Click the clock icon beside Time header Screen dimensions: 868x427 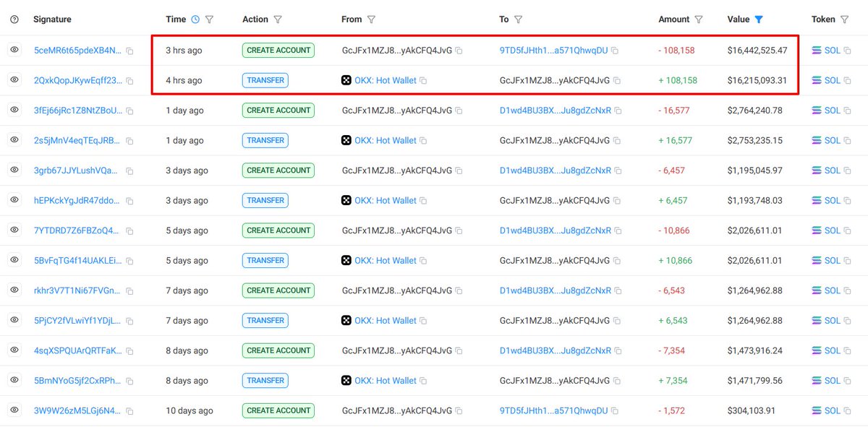(195, 20)
